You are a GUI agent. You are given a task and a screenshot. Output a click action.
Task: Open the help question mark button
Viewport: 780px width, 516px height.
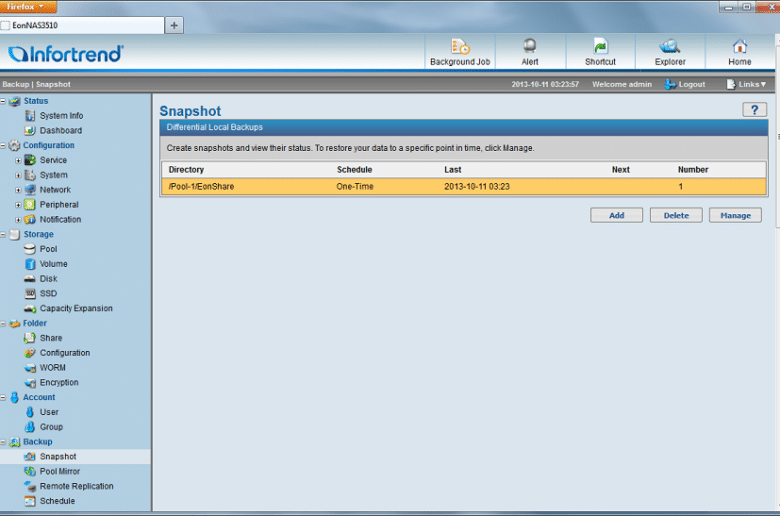(x=755, y=110)
